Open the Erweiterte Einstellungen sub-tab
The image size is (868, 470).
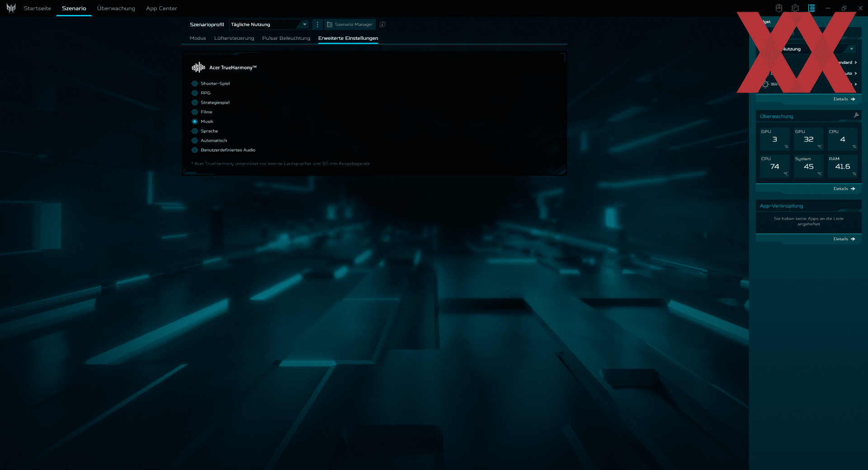[x=348, y=38]
